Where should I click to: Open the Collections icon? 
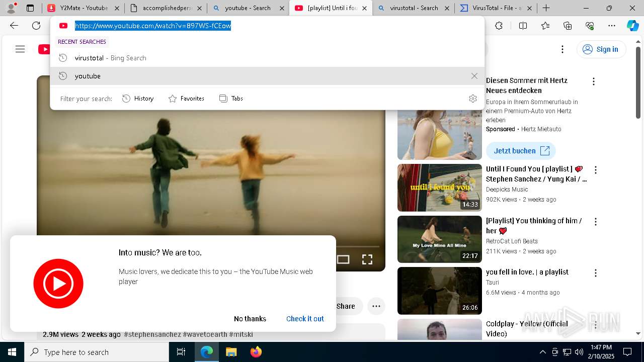tap(568, 26)
